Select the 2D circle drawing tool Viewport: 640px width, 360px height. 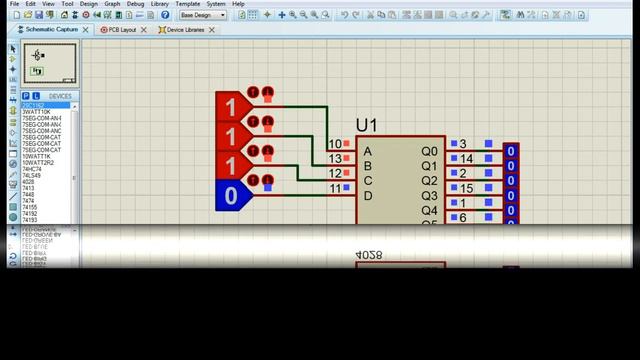click(x=13, y=217)
